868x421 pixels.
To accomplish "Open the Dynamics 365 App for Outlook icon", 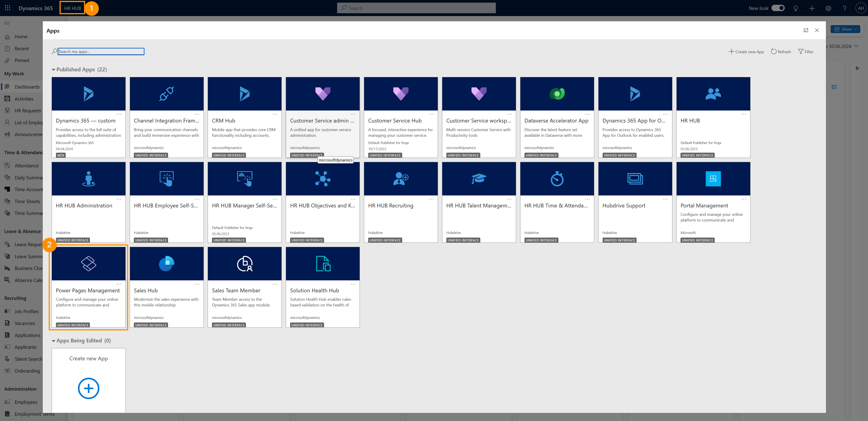I will tap(635, 94).
